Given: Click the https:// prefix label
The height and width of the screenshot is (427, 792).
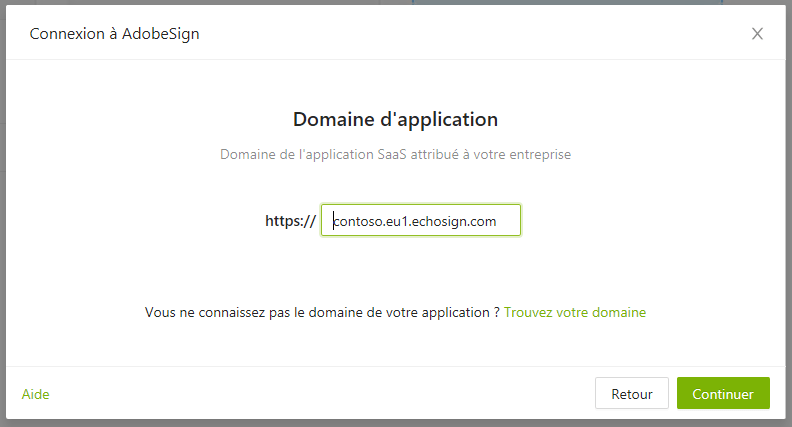Looking at the screenshot, I should (x=290, y=221).
